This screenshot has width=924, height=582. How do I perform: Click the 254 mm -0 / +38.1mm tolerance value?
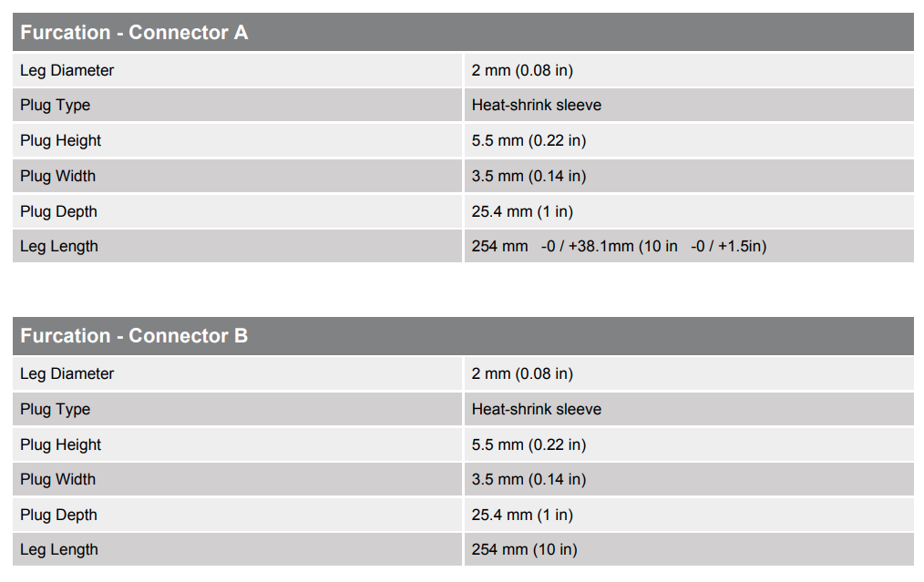tap(619, 246)
